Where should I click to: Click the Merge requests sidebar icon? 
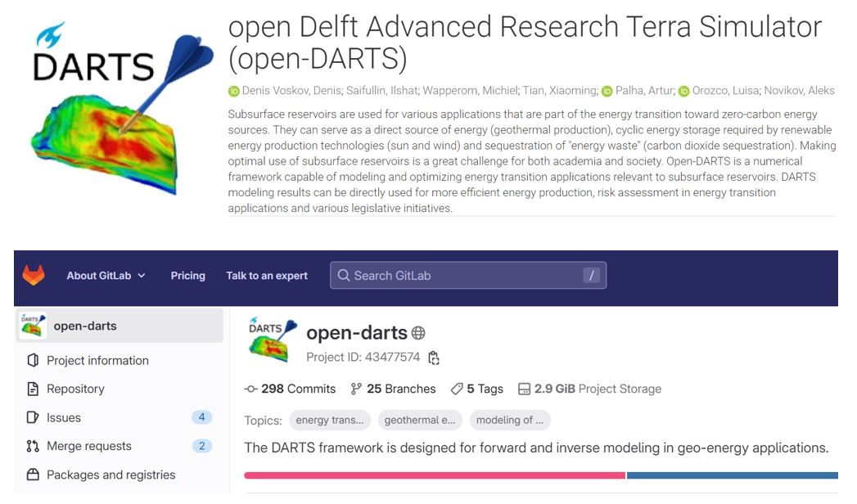point(33,446)
